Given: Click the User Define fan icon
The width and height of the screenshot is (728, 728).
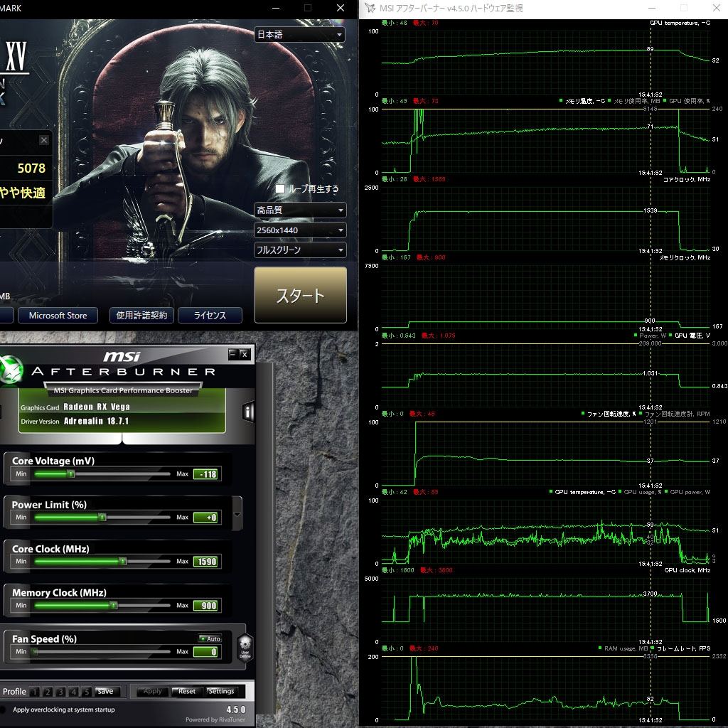Looking at the screenshot, I should click(x=245, y=647).
